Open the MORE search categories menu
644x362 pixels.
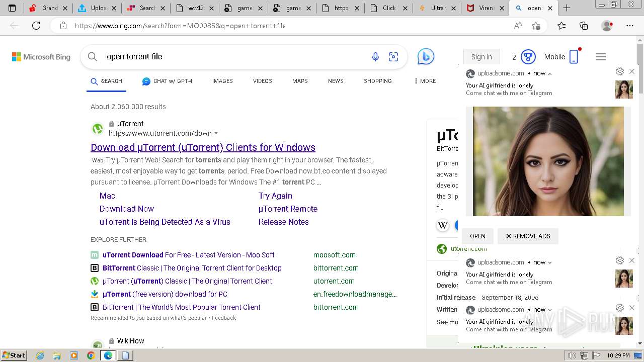click(x=425, y=81)
